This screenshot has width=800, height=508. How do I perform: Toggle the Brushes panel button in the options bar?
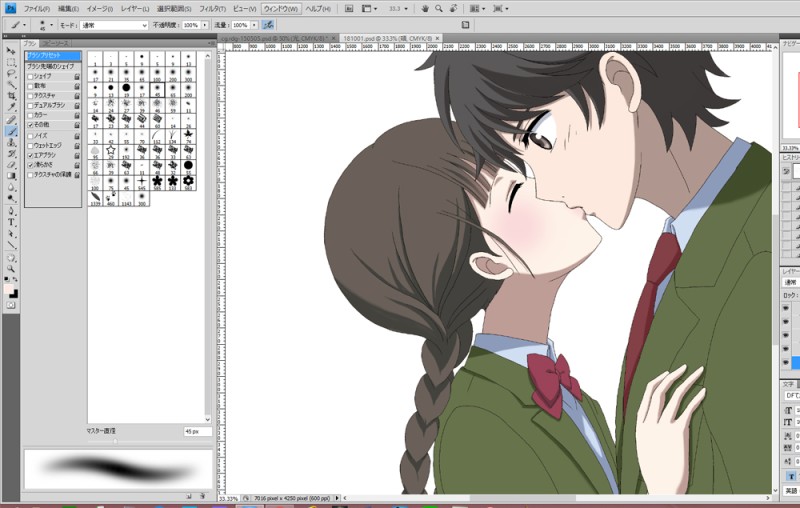click(465, 24)
